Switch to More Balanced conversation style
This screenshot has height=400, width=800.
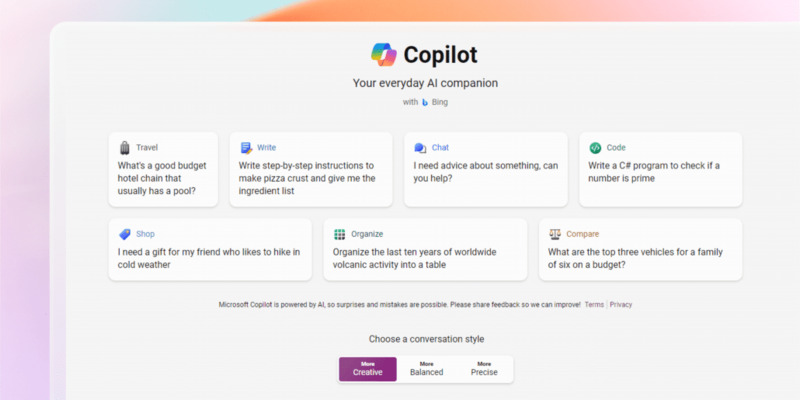pos(427,369)
